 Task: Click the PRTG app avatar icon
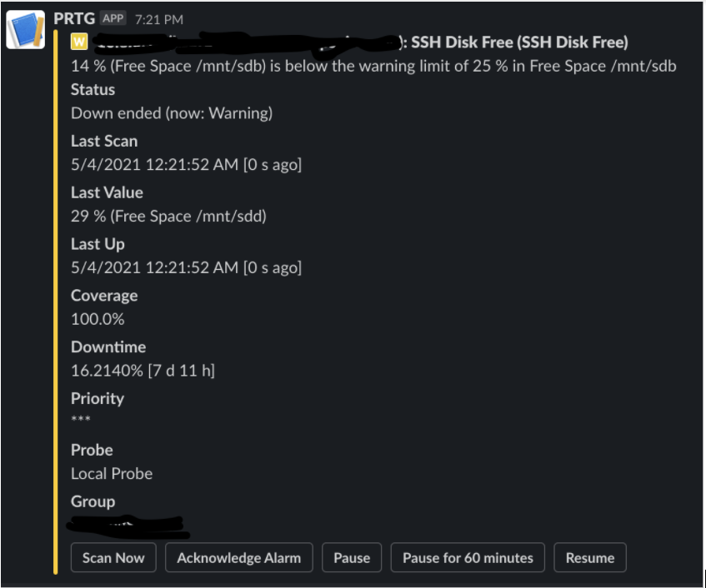coord(26,30)
